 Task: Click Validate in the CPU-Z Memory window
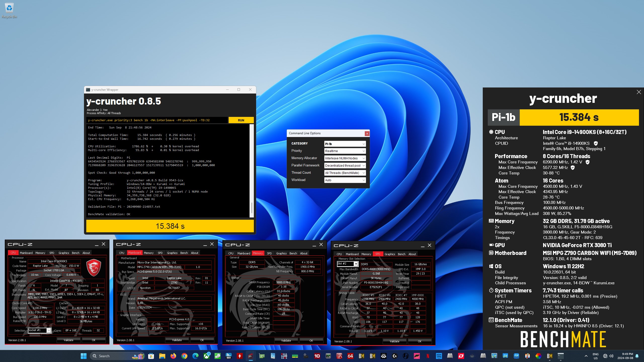(x=286, y=341)
